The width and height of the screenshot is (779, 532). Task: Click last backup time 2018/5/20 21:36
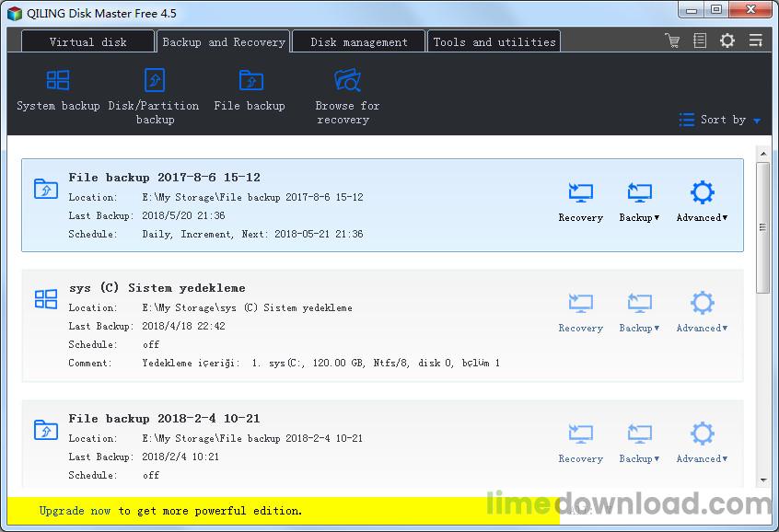pos(183,215)
